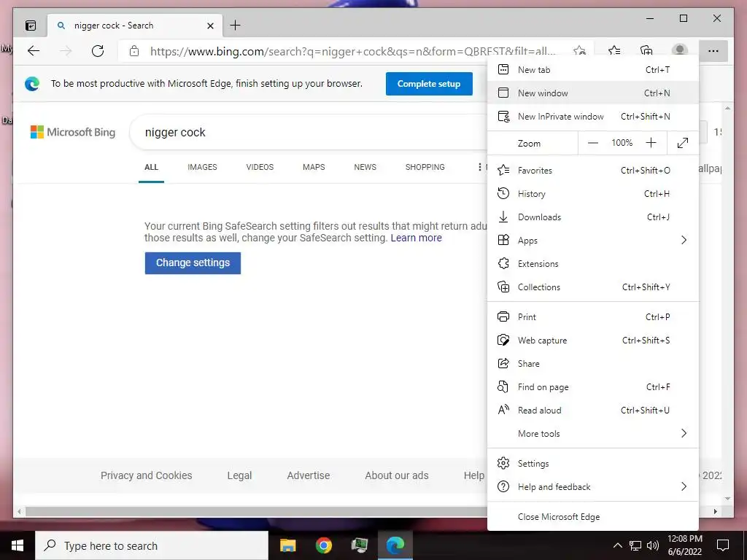Go back using the browser back arrow
The image size is (747, 560).
34,51
